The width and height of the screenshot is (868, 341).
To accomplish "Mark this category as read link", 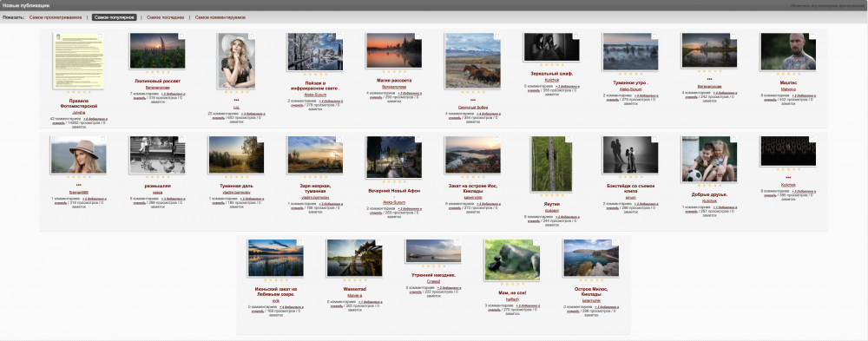I will point(827,5).
